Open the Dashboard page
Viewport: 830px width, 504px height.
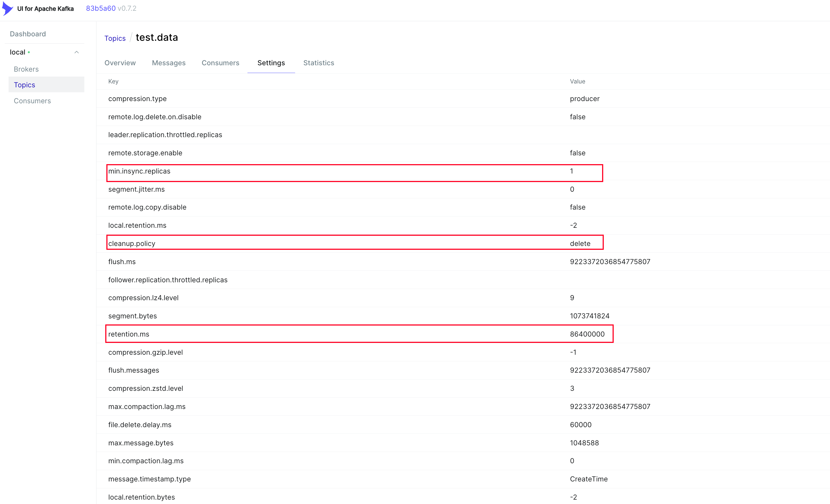pyautogui.click(x=28, y=34)
